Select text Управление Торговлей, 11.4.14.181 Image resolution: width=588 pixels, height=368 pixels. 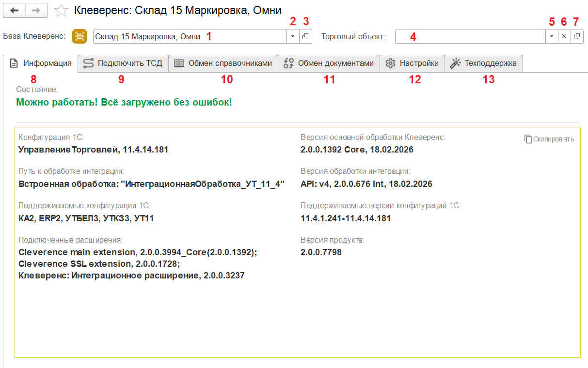coord(93,150)
